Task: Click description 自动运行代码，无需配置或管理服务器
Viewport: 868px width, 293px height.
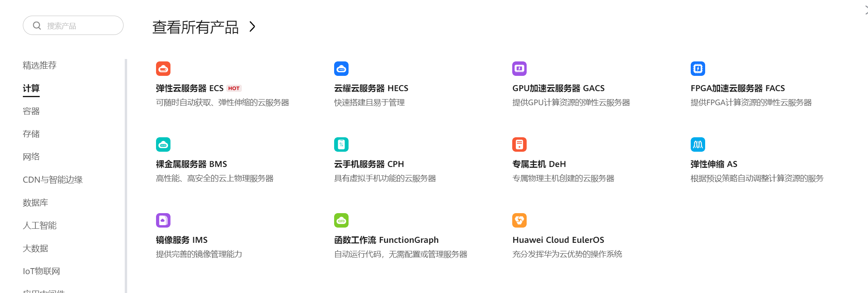Action: point(401,254)
